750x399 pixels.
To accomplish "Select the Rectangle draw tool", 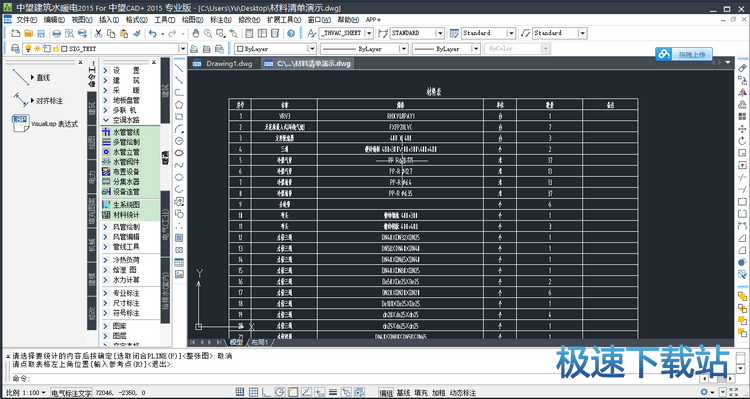I will [179, 117].
